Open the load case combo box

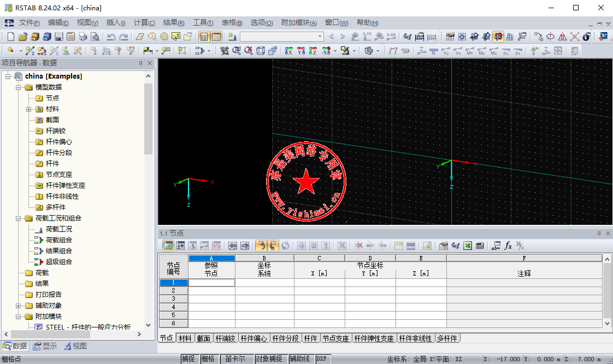(x=282, y=37)
